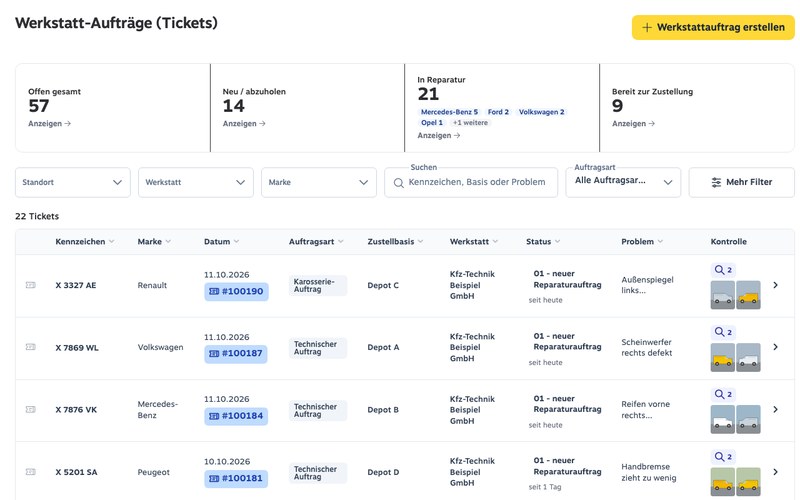Open second photo thumbnail of X 5201 SA
The image size is (800, 500).
click(x=748, y=482)
